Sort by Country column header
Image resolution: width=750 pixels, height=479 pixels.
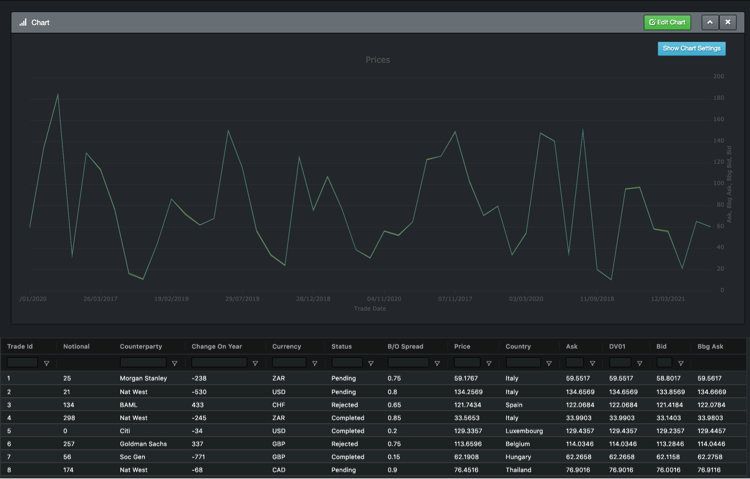[518, 346]
